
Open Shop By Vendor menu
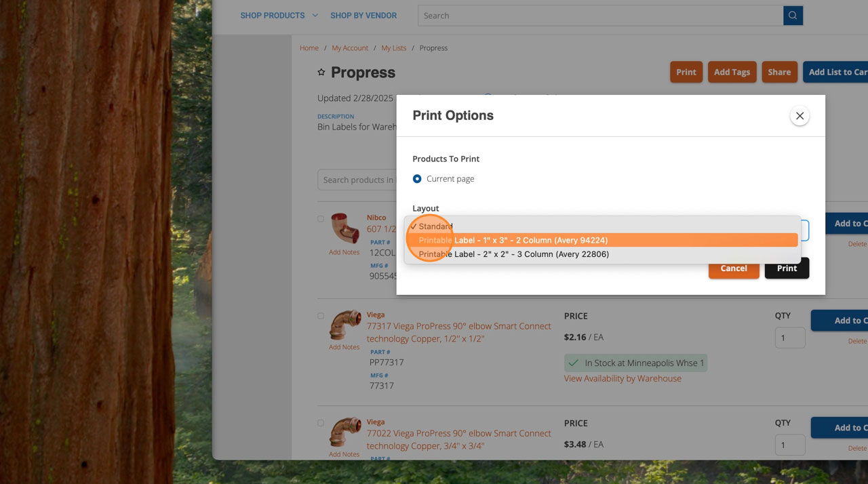click(363, 15)
